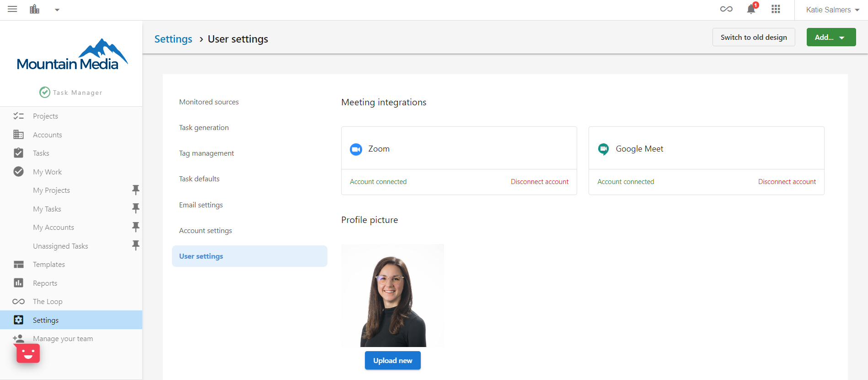Click the profile picture photo
This screenshot has height=380, width=868.
point(393,295)
